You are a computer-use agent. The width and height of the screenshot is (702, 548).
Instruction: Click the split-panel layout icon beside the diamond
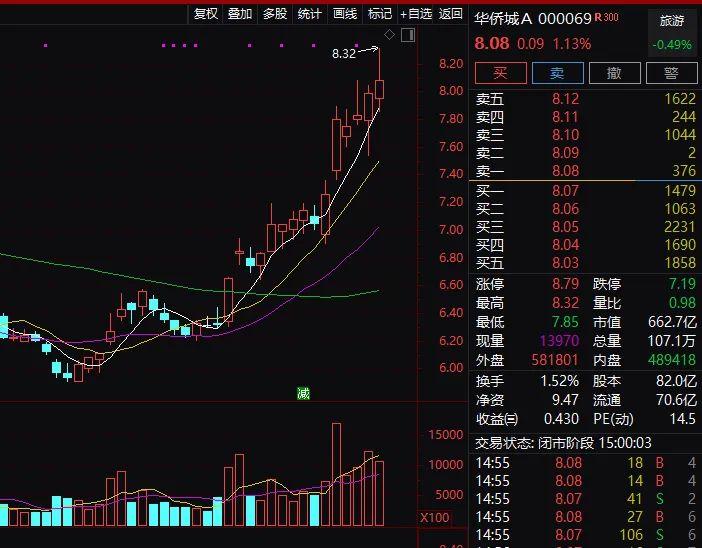(407, 35)
